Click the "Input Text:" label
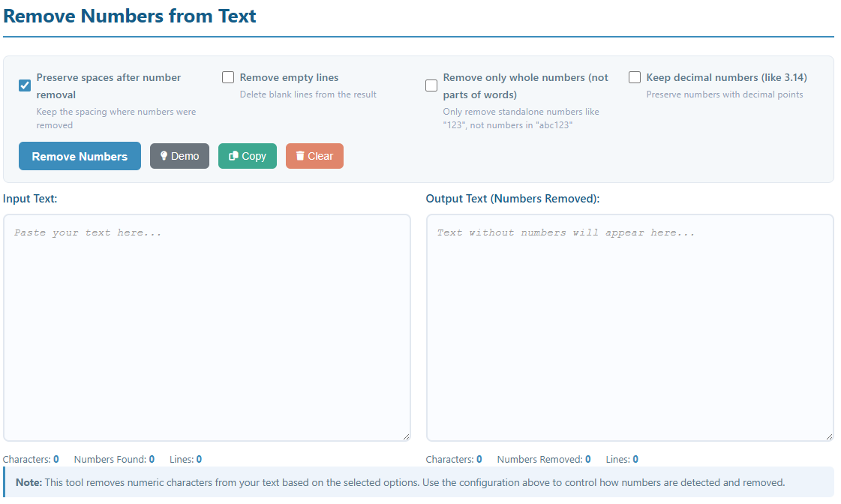This screenshot has width=841, height=504. click(30, 199)
